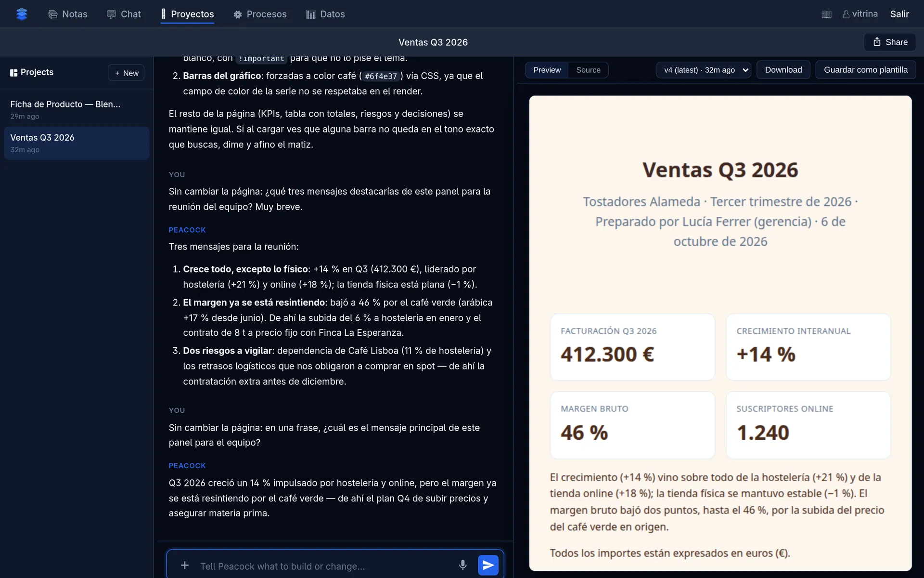This screenshot has height=578, width=924.
Task: Click the Facturación Q3 2026 card
Action: click(632, 347)
